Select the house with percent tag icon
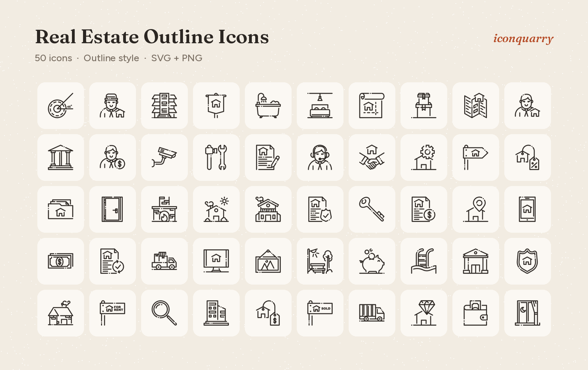The height and width of the screenshot is (370, 588). [x=527, y=157]
